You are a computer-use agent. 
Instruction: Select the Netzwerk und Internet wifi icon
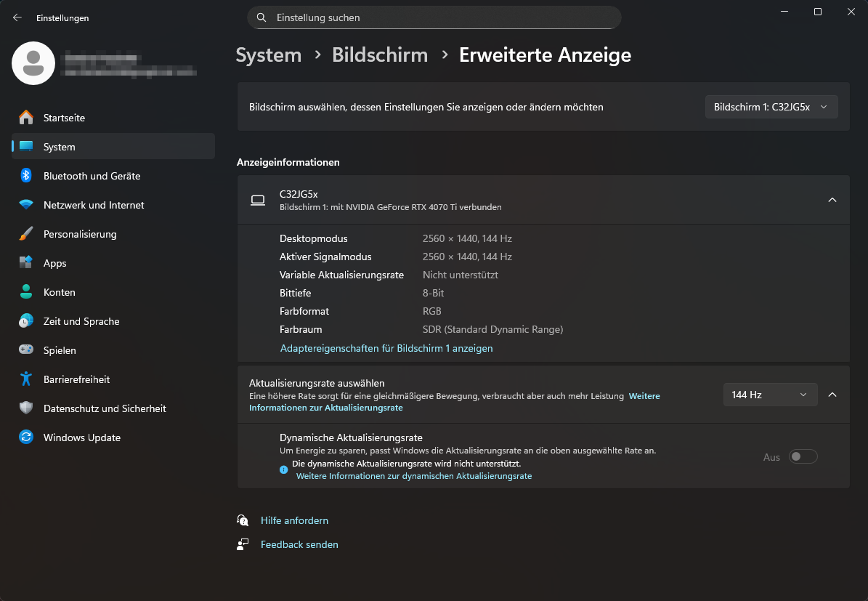point(26,205)
